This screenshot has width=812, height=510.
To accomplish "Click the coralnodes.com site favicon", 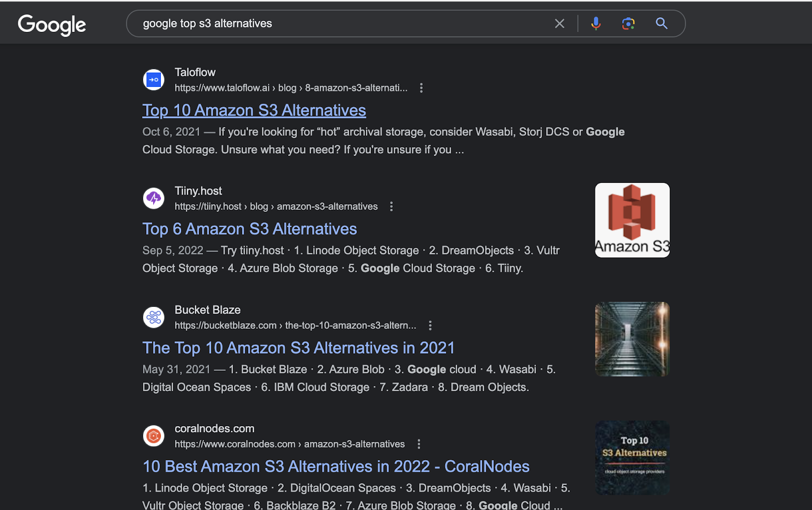I will click(x=153, y=436).
